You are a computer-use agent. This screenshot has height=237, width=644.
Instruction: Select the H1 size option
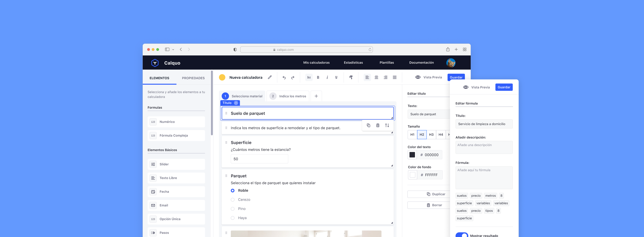coord(412,135)
